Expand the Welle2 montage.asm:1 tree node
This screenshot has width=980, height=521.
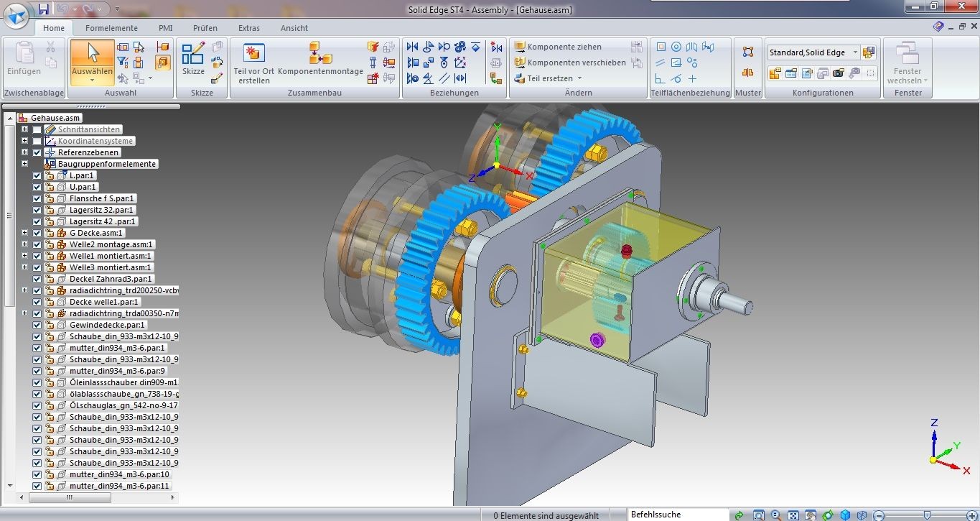pyautogui.click(x=25, y=244)
